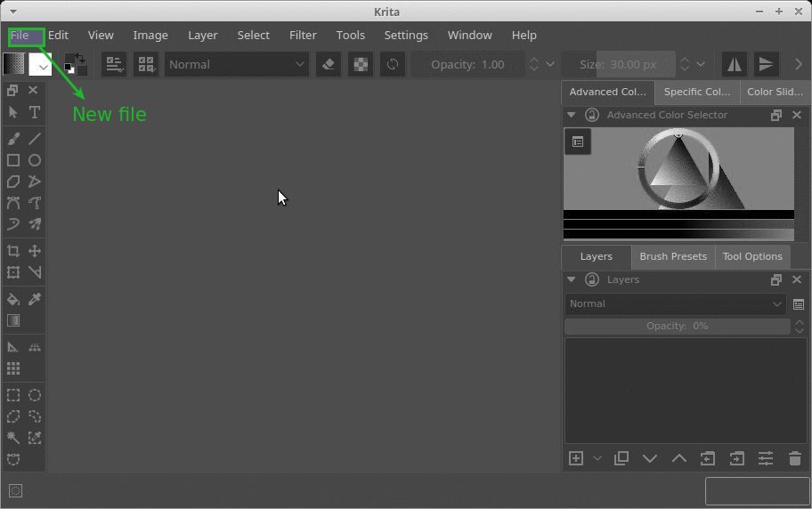This screenshot has height=509, width=812.
Task: Expand the Opacity slider options chevron
Action: coord(550,64)
